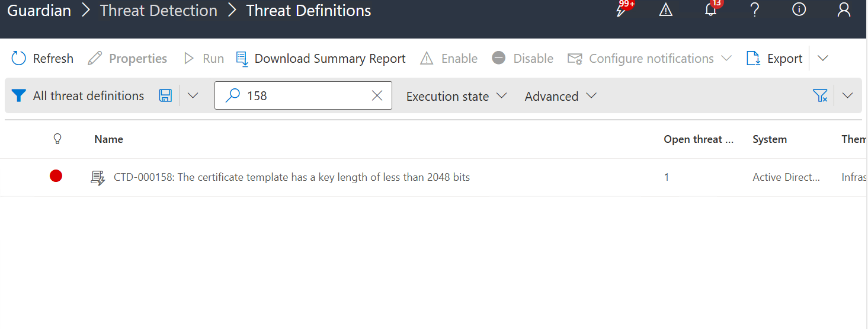Click the Refresh button
Image resolution: width=868 pixels, height=329 pixels.
pos(43,58)
